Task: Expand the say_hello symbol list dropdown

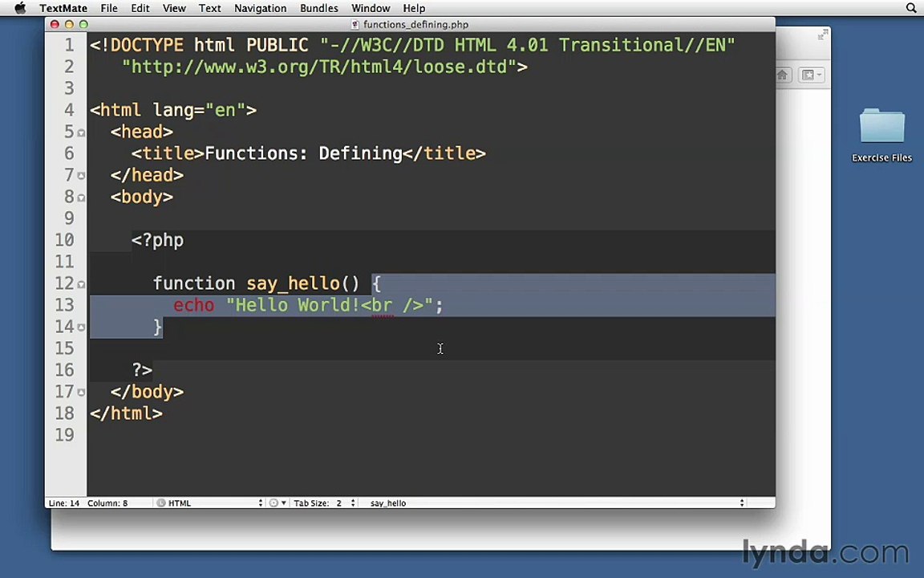Action: pos(553,503)
